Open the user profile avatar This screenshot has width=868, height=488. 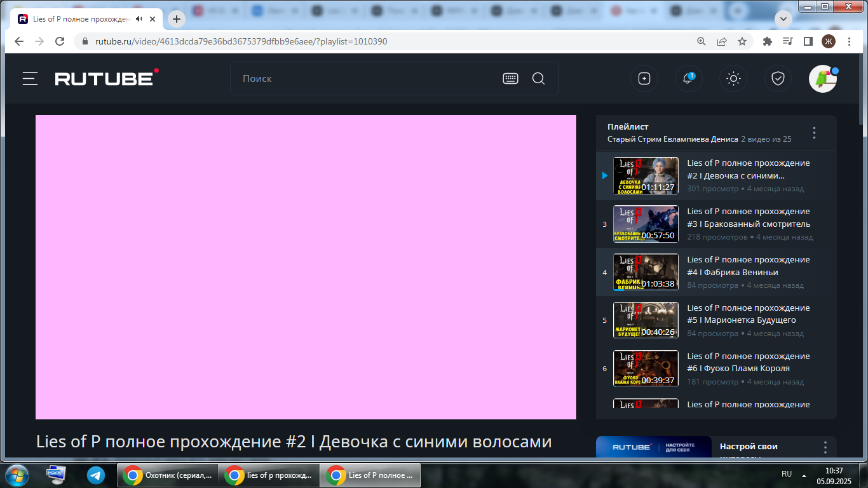pos(822,79)
